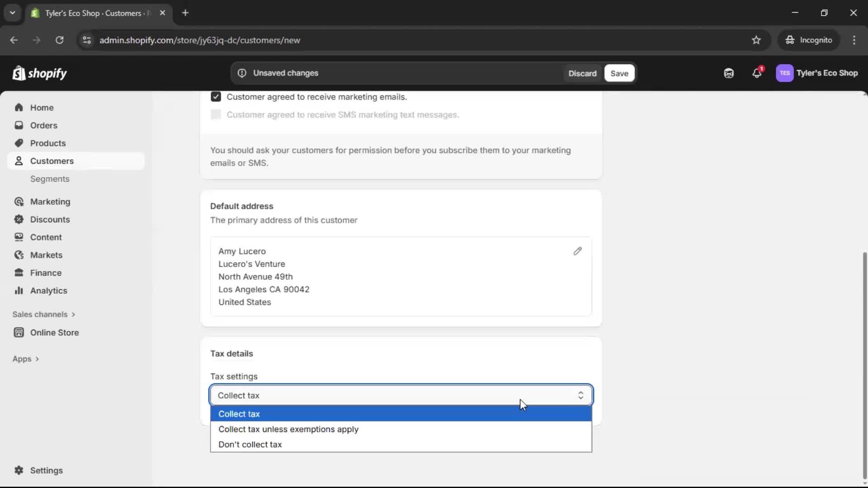Image resolution: width=868 pixels, height=488 pixels.
Task: Expand the Sales channels list
Action: tap(44, 314)
